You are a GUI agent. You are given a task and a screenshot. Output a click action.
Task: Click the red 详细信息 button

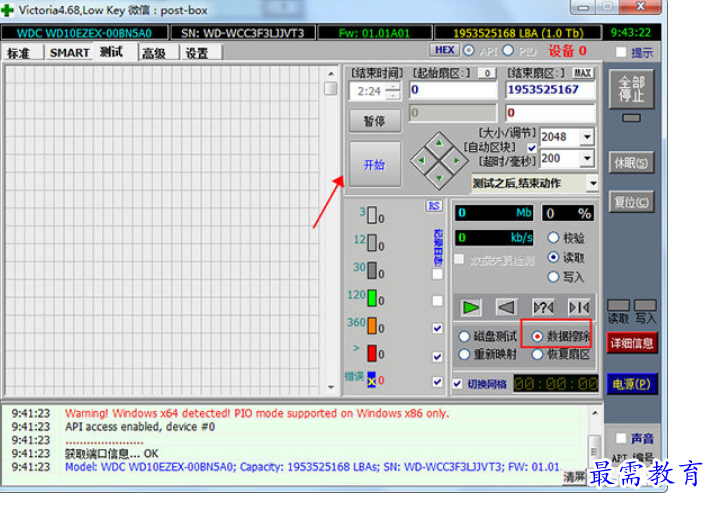coord(631,343)
